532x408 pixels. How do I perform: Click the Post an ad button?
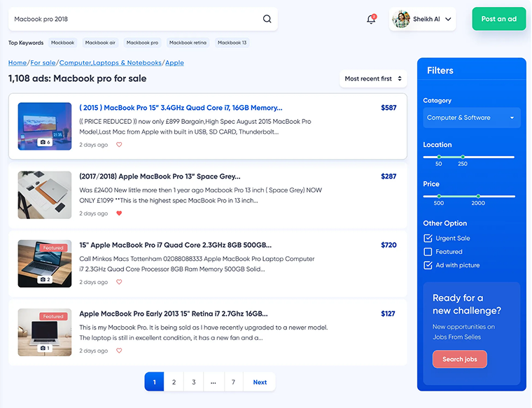[498, 19]
